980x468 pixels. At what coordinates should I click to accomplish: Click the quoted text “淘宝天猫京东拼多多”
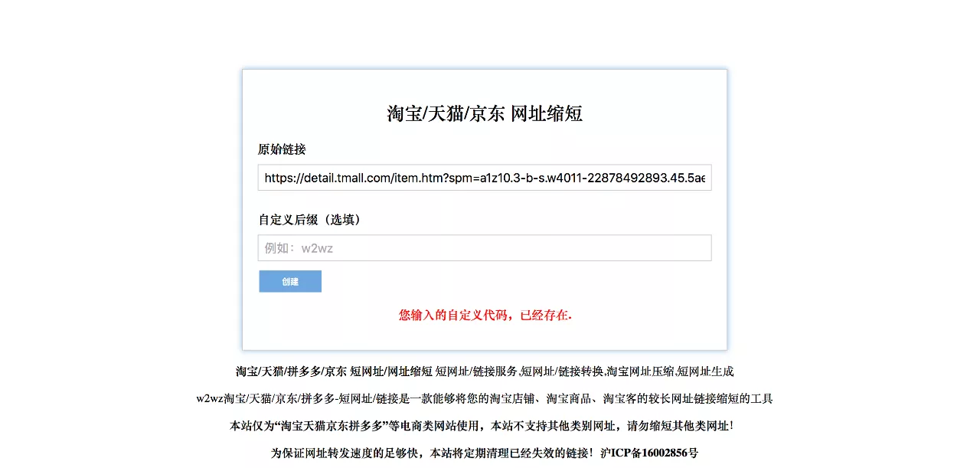tap(330, 426)
